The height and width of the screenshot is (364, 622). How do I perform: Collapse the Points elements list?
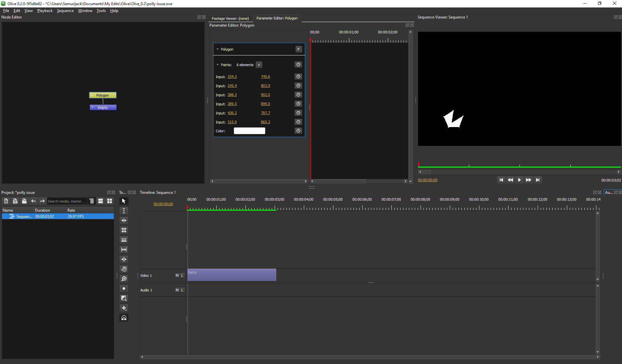click(218, 65)
